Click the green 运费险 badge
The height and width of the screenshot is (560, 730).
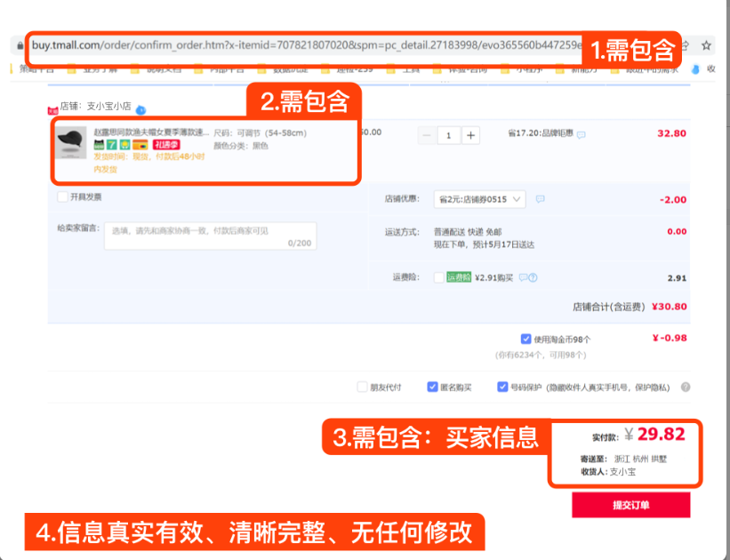(x=459, y=277)
